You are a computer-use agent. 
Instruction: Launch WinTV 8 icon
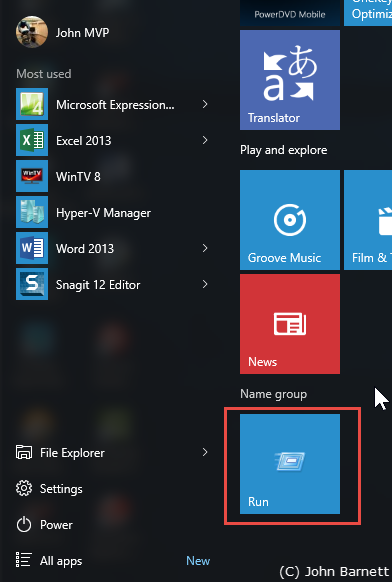tap(32, 176)
